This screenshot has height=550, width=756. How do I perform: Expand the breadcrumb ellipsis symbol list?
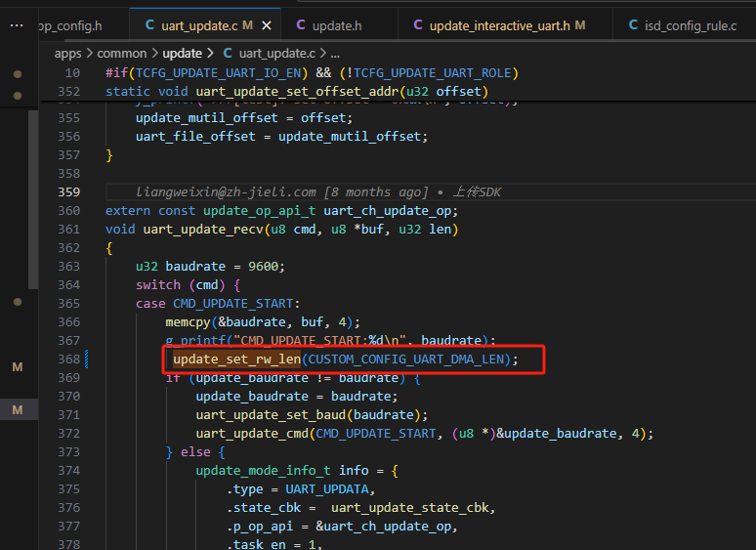pos(335,54)
